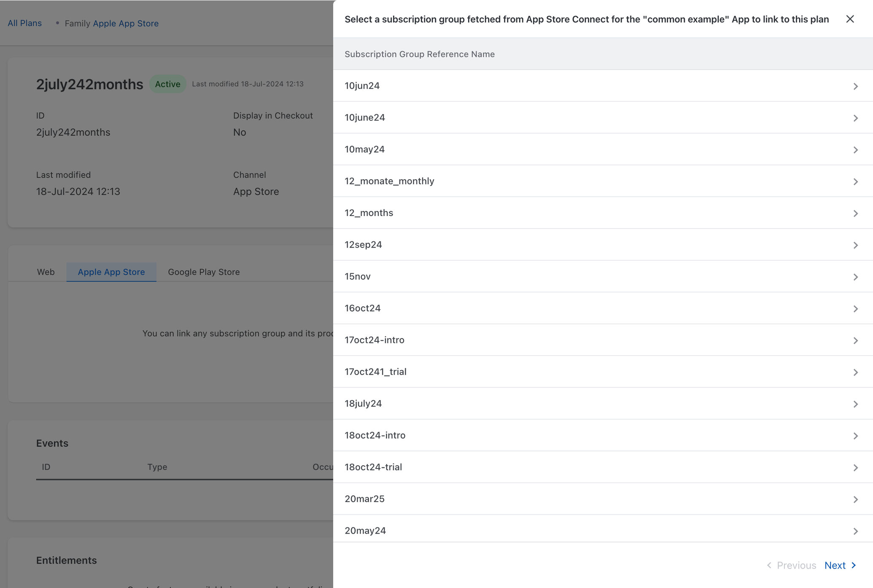Click the arrow icon for 15nov
This screenshot has height=588, width=873.
click(855, 277)
